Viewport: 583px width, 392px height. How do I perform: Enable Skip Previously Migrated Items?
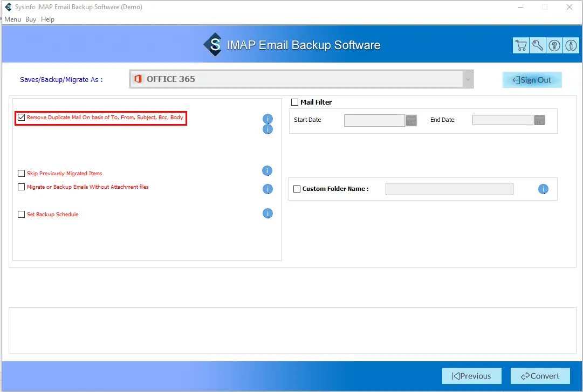(22, 174)
